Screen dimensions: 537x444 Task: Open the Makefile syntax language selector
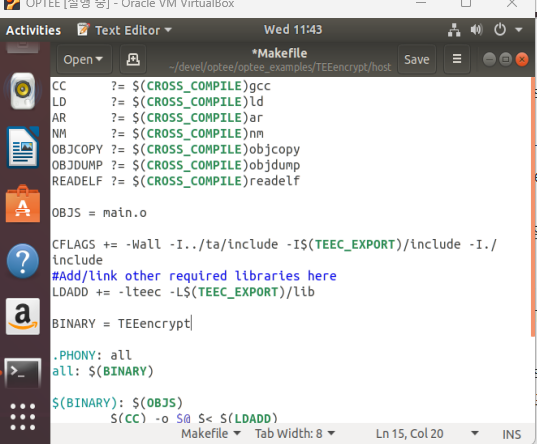pyautogui.click(x=211, y=434)
